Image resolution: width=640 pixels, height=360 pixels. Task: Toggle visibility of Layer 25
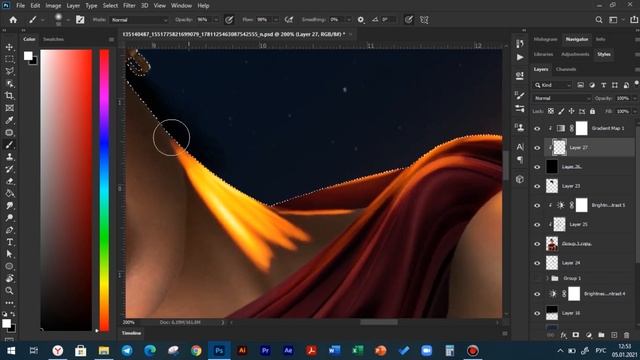(537, 224)
